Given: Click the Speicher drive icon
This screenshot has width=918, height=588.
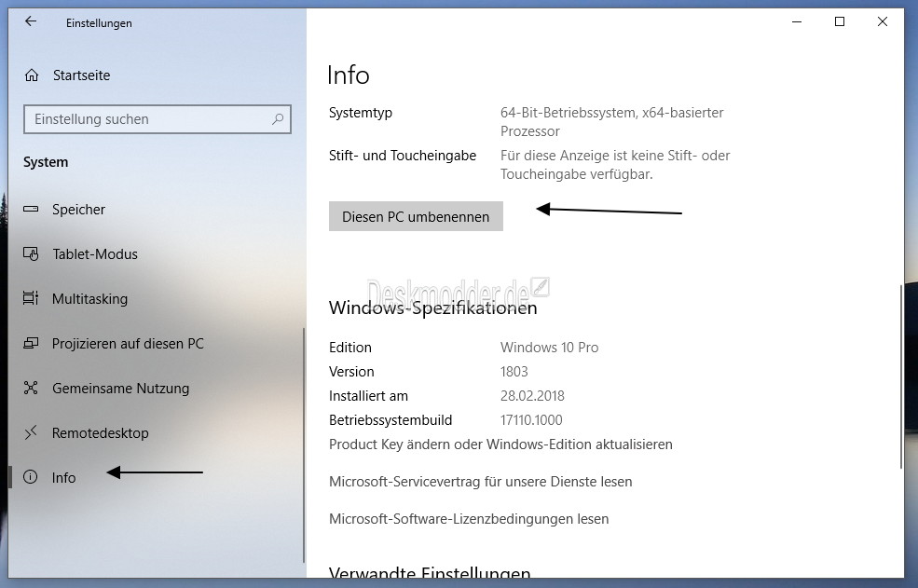Looking at the screenshot, I should tap(31, 209).
